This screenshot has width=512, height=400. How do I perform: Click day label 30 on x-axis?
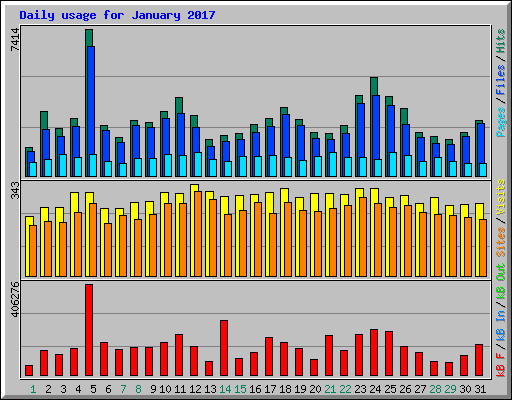tap(465, 389)
